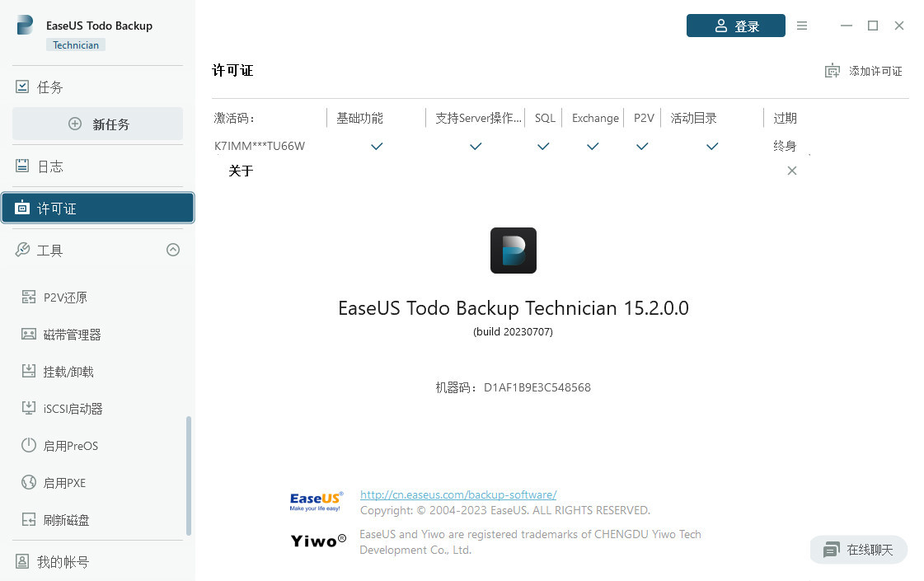Click the 我的帐号 account icon
The image size is (924, 581).
[21, 561]
